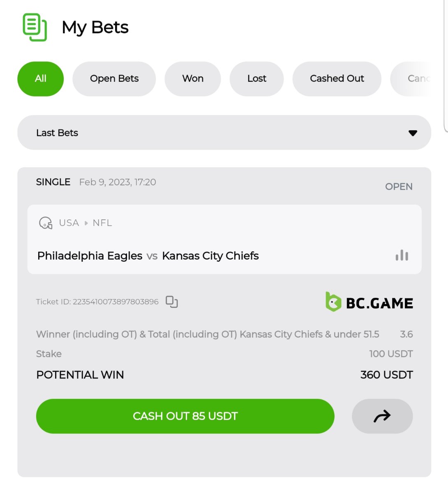Open Philadelphia Eagles vs Kansas City Chiefs match

pos(148,256)
